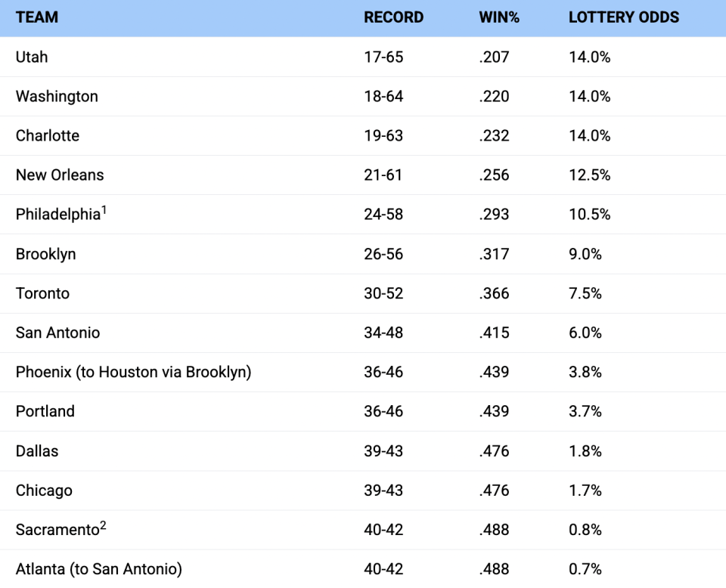Click the TEAM column header
This screenshot has width=726, height=588.
(x=37, y=17)
